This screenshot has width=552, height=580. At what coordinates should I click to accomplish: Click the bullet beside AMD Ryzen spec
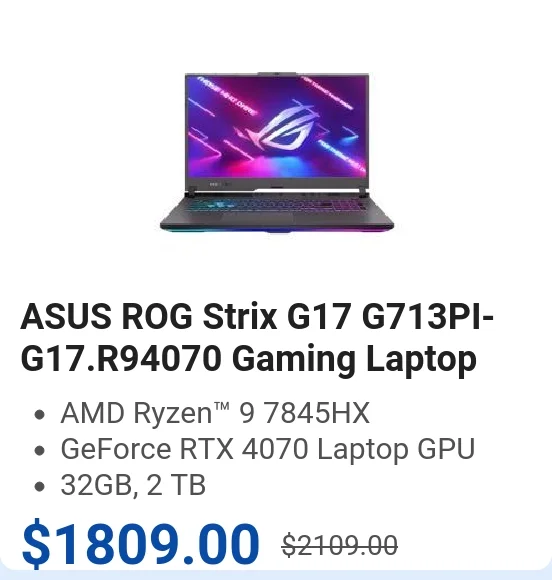point(39,414)
